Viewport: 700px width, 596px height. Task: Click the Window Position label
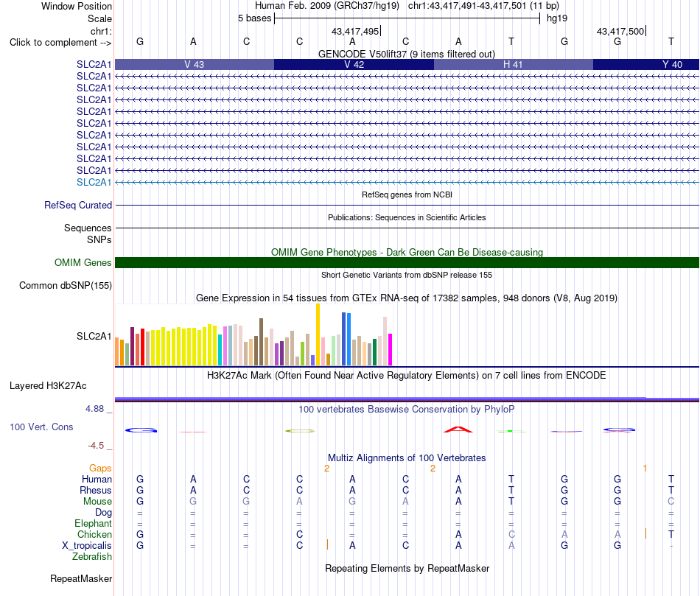click(77, 6)
